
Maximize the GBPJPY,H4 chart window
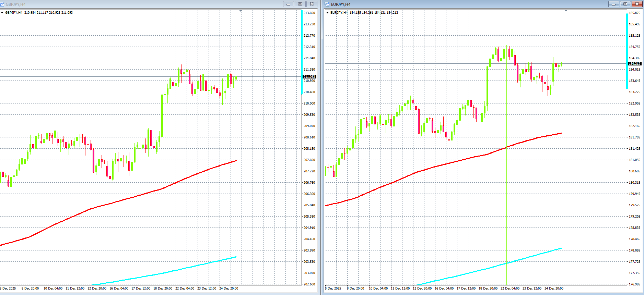pos(300,4)
